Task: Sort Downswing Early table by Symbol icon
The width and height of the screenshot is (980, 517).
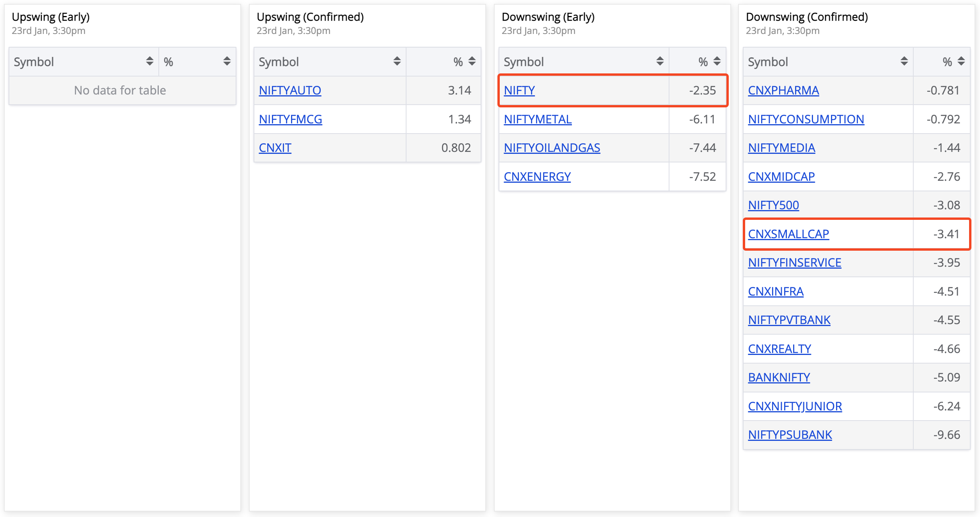Action: click(660, 61)
